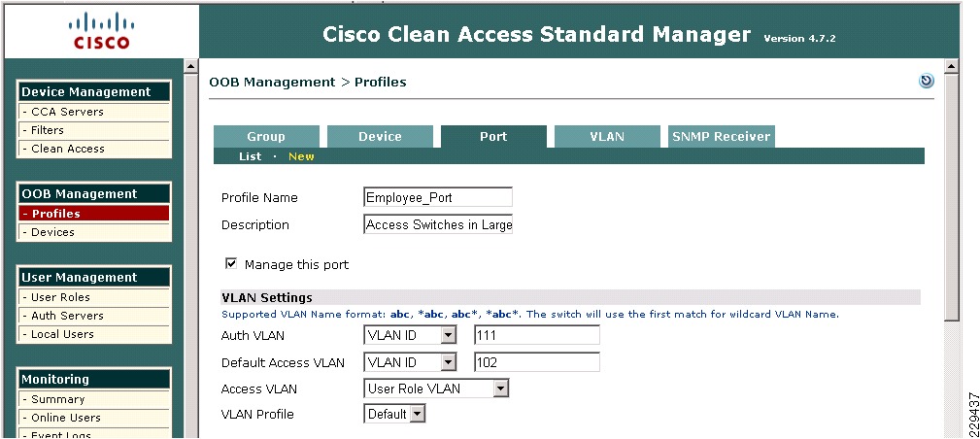
Task: Open the VLAN Profile dropdown
Action: [394, 414]
